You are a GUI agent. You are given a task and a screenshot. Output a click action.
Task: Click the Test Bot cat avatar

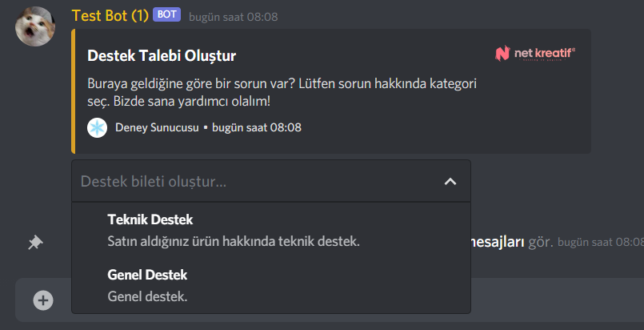coord(35,26)
